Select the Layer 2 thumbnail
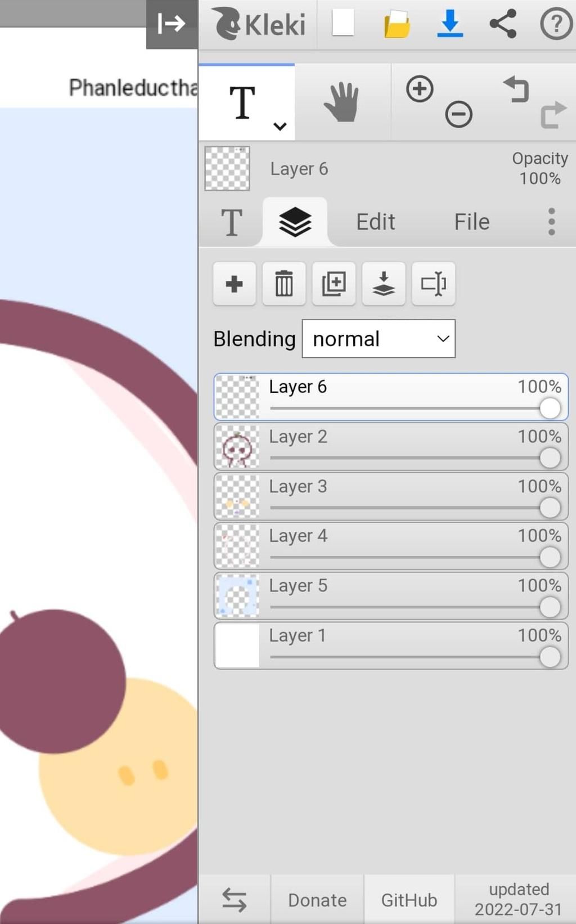Viewport: 576px width, 924px height. click(237, 447)
